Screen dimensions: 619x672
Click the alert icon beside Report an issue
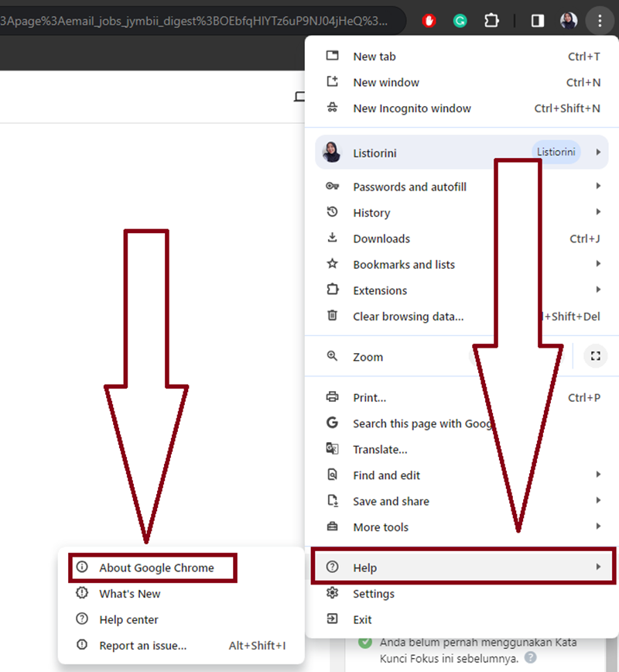82,645
